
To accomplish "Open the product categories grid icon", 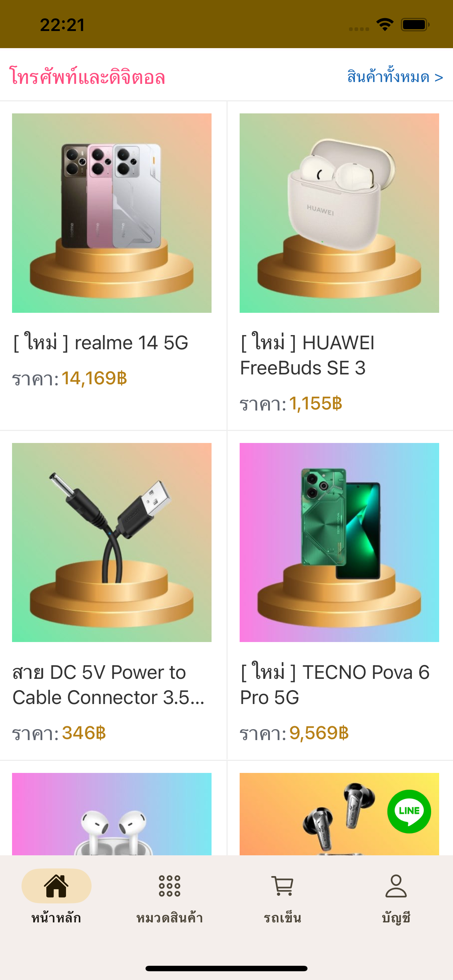I will pyautogui.click(x=169, y=886).
